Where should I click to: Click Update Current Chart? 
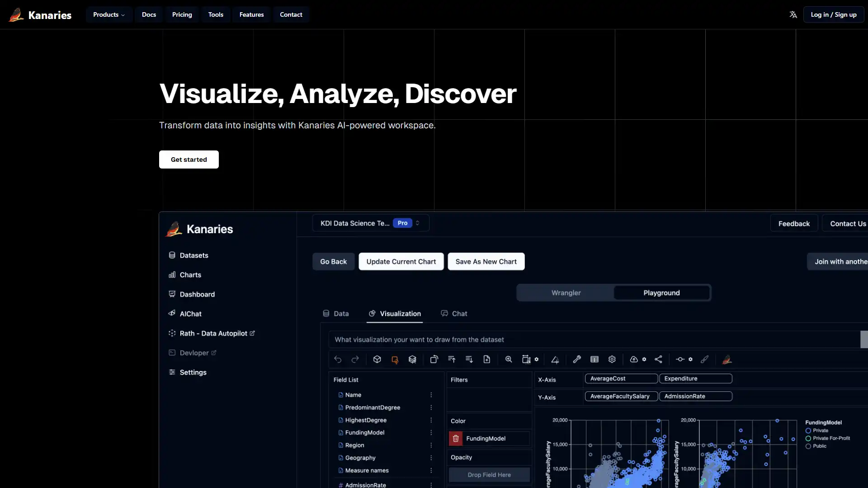[401, 262]
